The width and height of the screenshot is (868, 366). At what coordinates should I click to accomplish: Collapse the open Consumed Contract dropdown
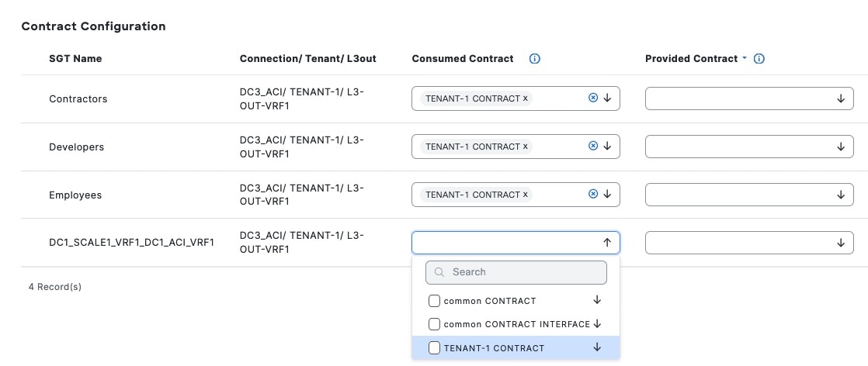tap(607, 243)
